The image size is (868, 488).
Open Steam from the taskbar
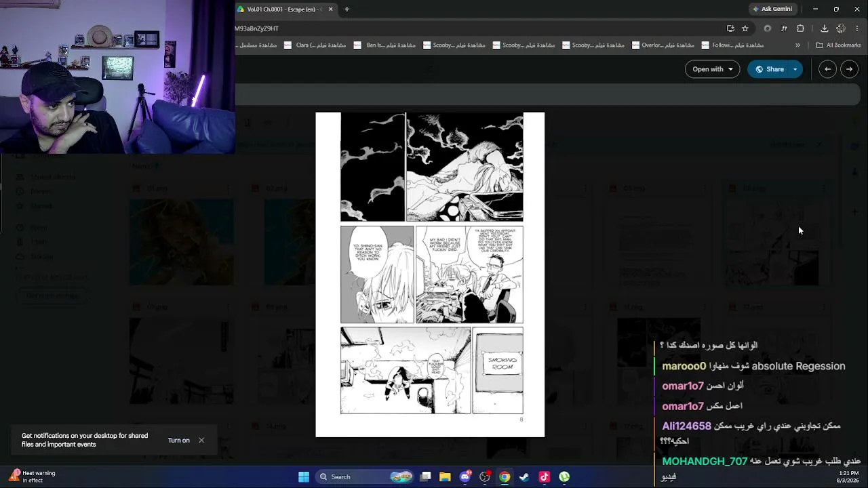pos(524,476)
